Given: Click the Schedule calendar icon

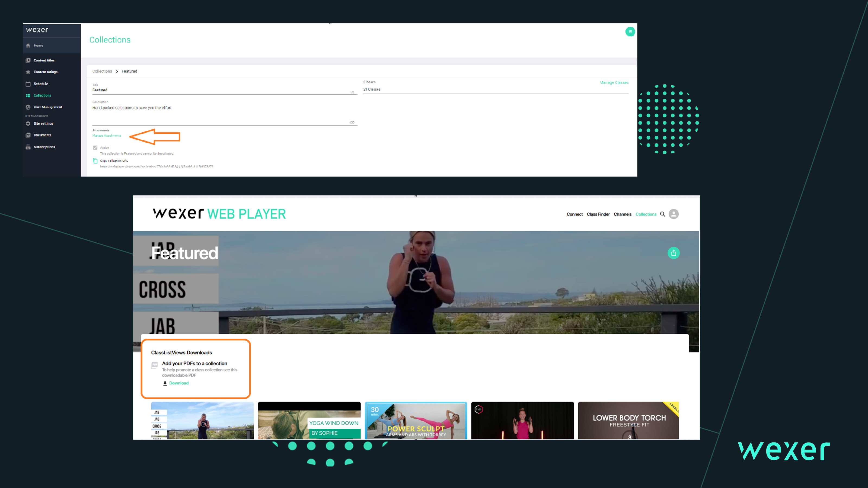Looking at the screenshot, I should tap(28, 84).
